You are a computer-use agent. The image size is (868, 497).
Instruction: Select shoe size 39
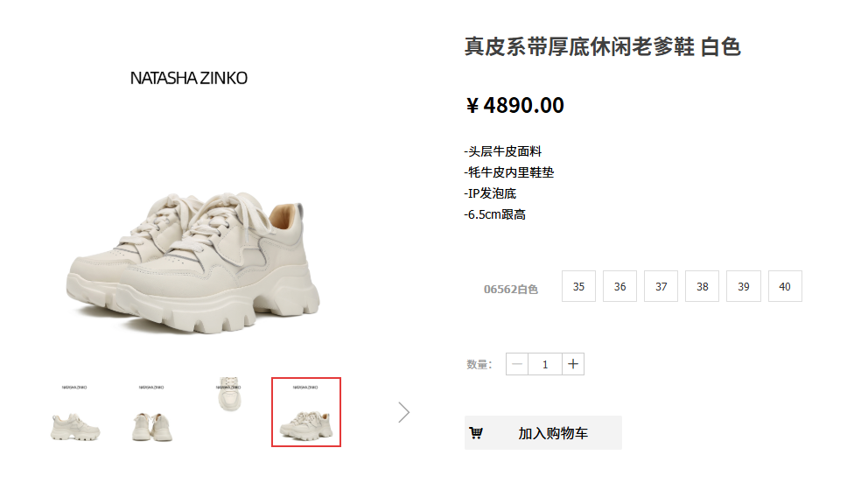pos(744,286)
